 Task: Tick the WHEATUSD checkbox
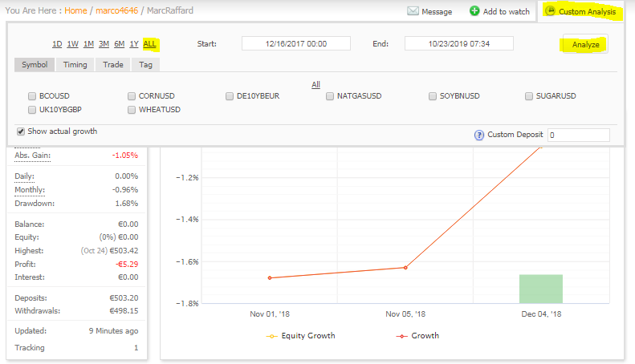click(x=132, y=109)
